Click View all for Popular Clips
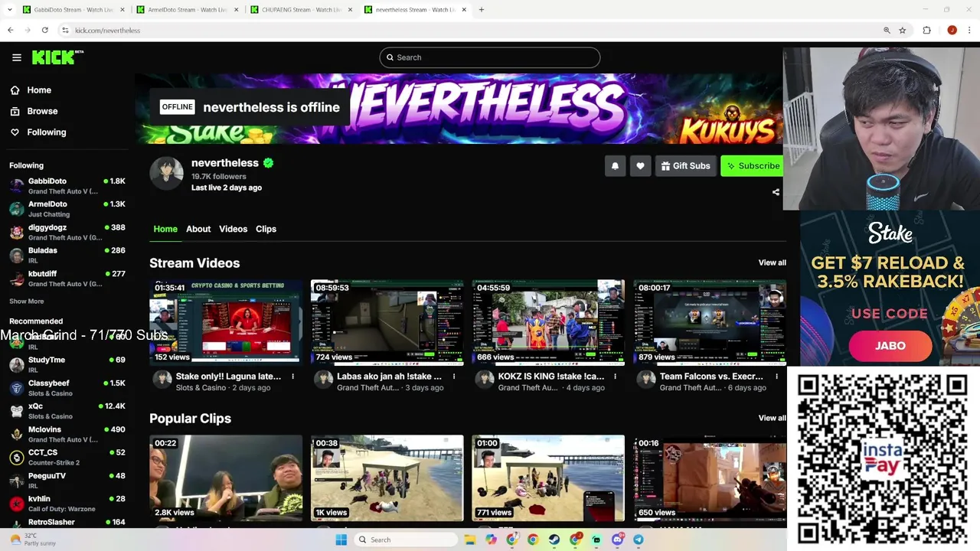980x551 pixels. point(772,418)
